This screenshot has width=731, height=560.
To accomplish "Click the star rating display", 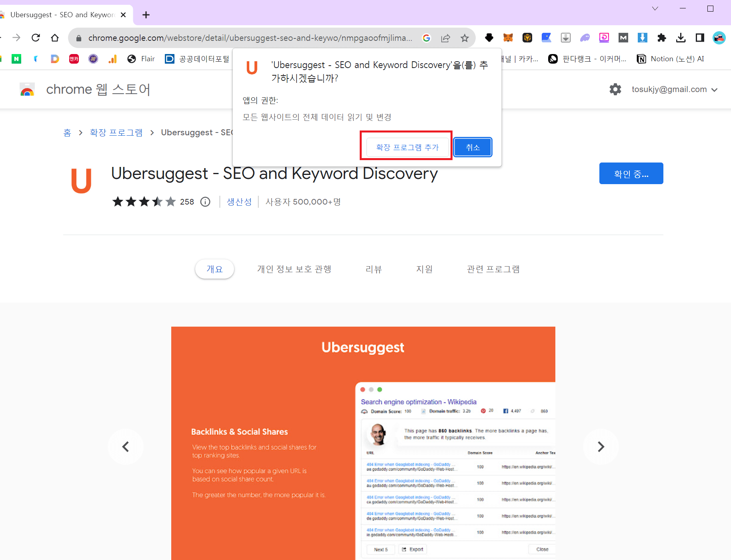I will pyautogui.click(x=144, y=202).
